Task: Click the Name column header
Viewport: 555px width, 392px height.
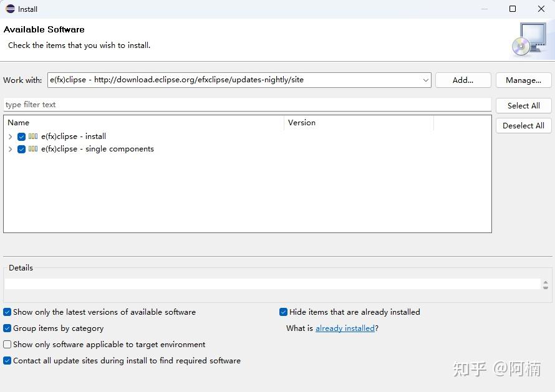Action: 143,123
